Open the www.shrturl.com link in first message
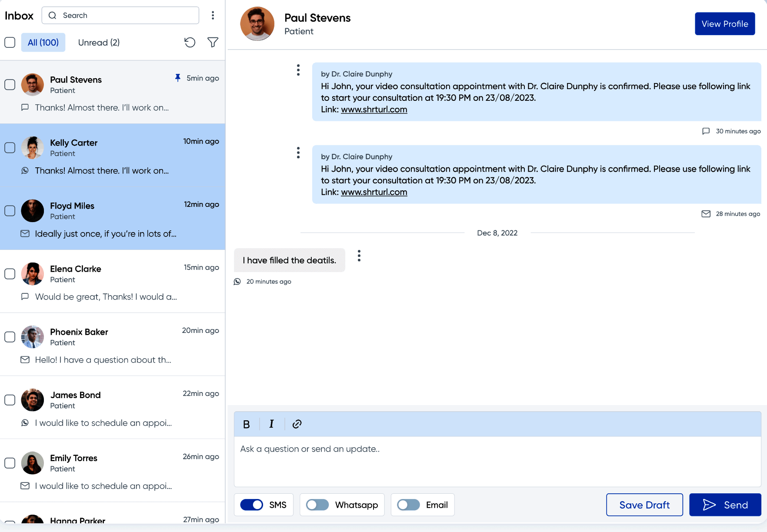 pos(374,110)
